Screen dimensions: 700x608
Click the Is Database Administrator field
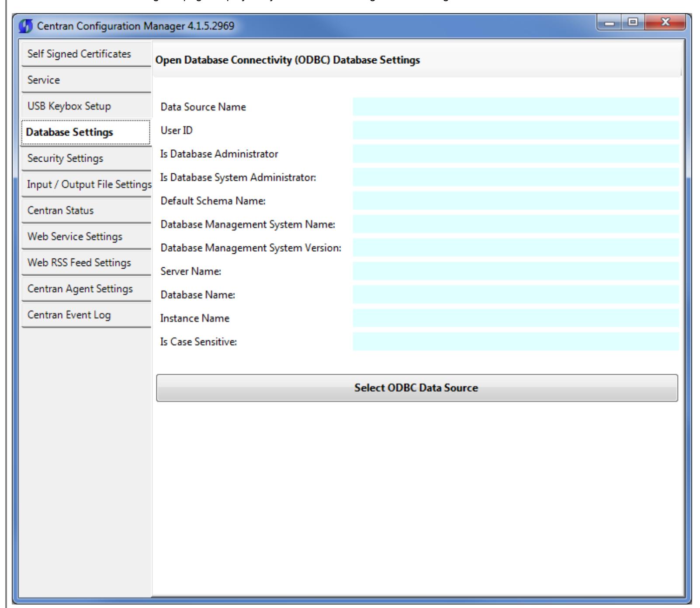coord(516,154)
